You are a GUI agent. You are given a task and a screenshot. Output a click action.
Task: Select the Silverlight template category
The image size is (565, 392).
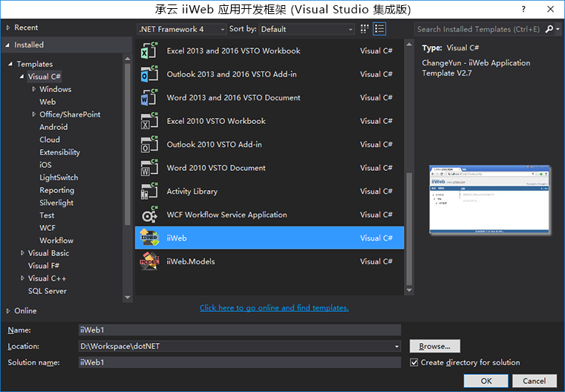coord(56,203)
